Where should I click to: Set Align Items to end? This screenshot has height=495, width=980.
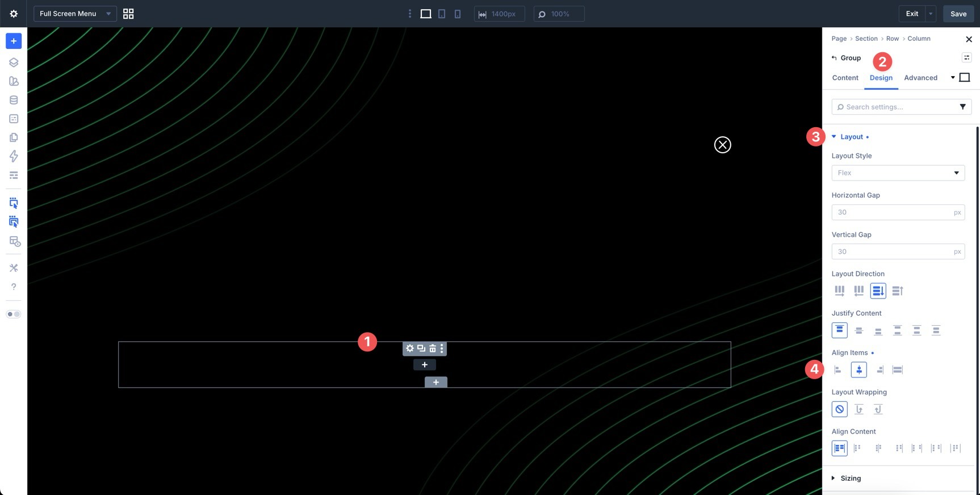tap(878, 370)
